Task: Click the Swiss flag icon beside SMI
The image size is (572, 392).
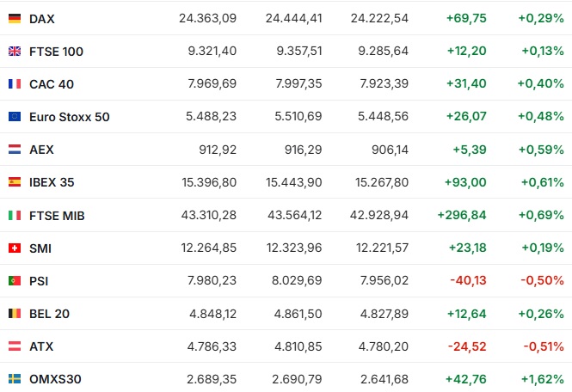Action: tap(15, 248)
